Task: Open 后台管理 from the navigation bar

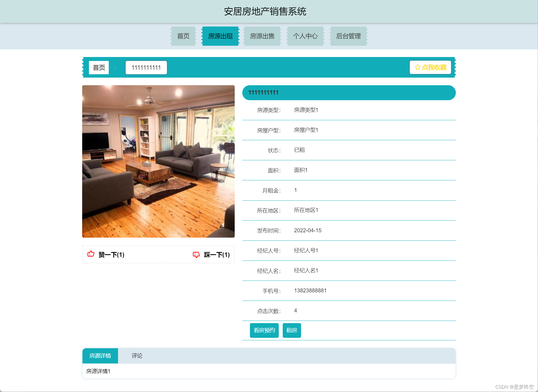Action: coord(348,36)
